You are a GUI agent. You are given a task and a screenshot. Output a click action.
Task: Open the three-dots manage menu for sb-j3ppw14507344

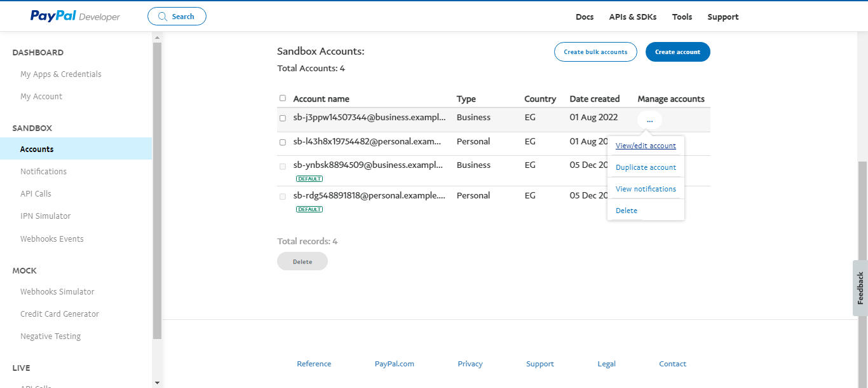tap(649, 120)
